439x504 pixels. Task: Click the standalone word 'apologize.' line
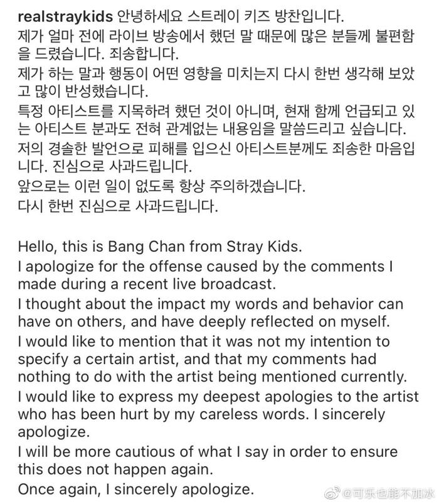[x=54, y=432]
